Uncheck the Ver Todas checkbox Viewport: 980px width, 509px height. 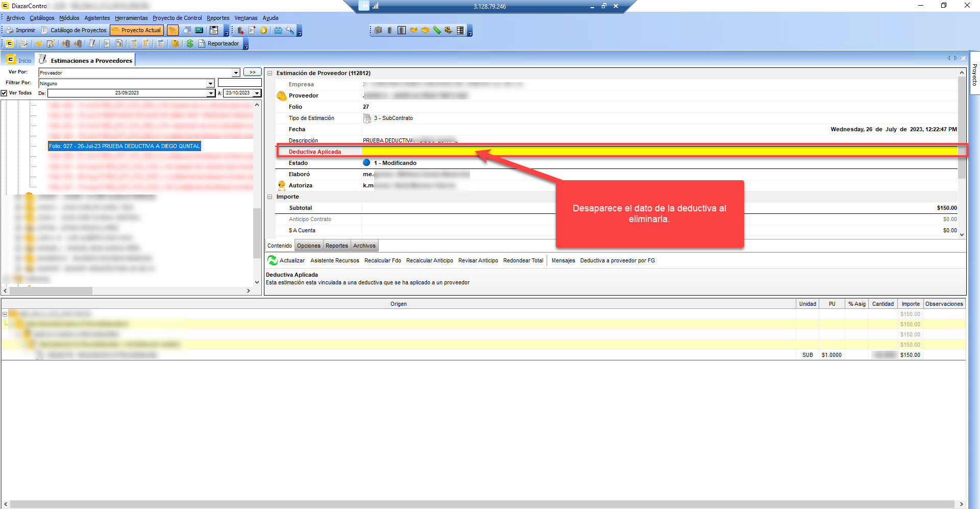pyautogui.click(x=4, y=93)
